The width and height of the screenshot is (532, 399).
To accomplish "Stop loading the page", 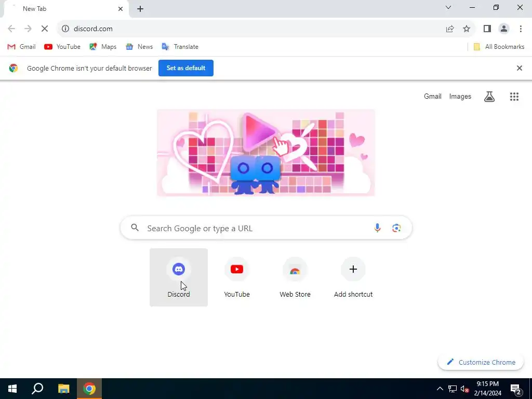I will coord(45,29).
